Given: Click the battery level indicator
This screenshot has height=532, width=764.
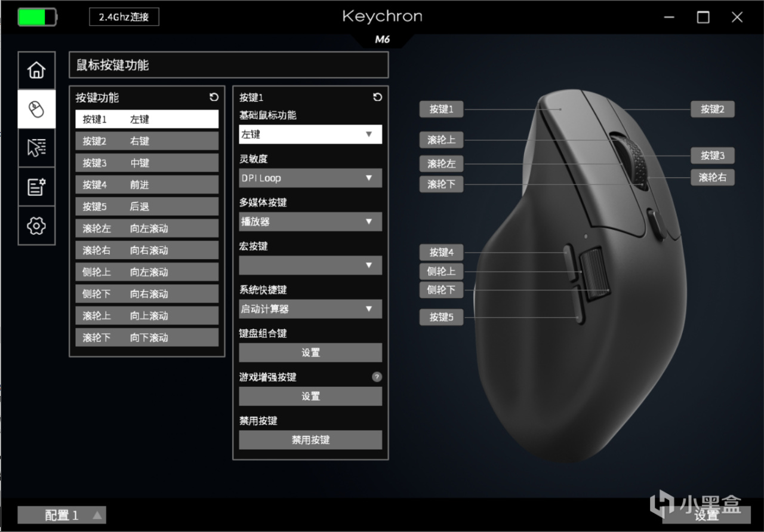Looking at the screenshot, I should click(37, 17).
